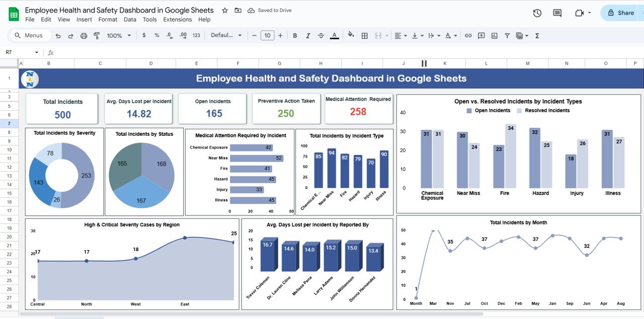The image size is (644, 319).
Task: Open version history clock icon
Action: pos(537,13)
